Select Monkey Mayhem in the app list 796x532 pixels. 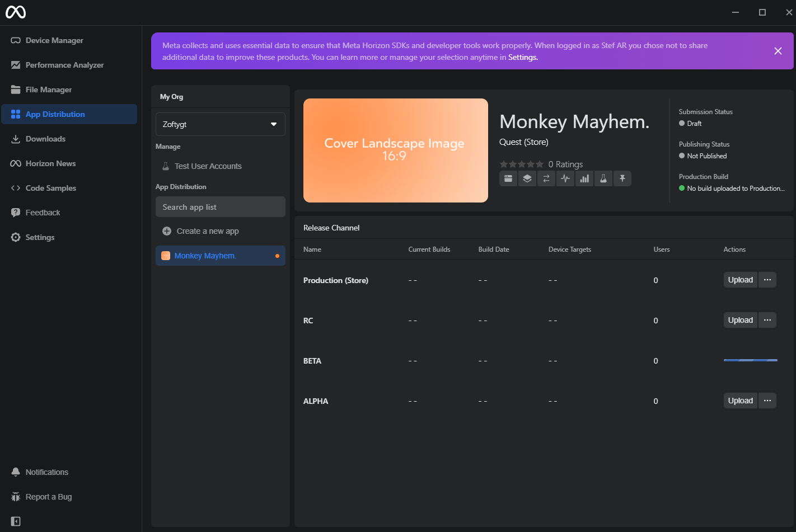(221, 256)
